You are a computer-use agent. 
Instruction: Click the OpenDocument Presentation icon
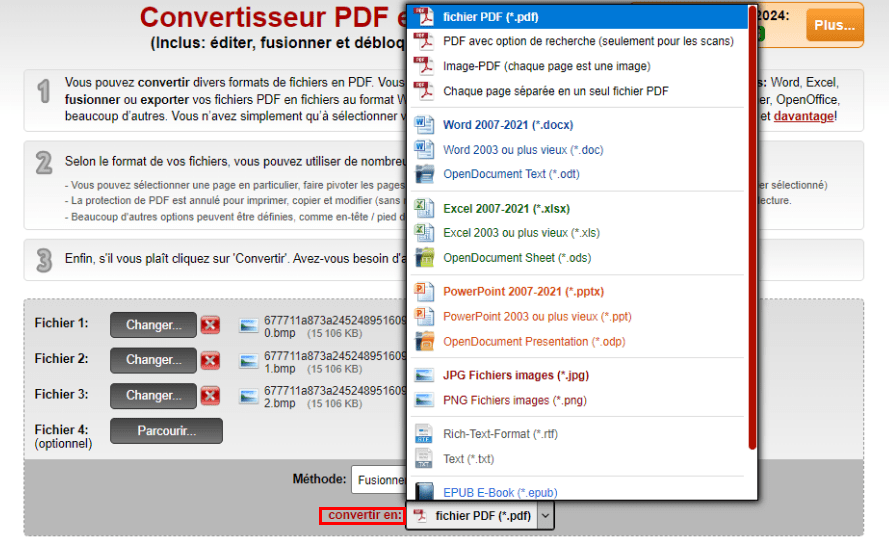(424, 341)
